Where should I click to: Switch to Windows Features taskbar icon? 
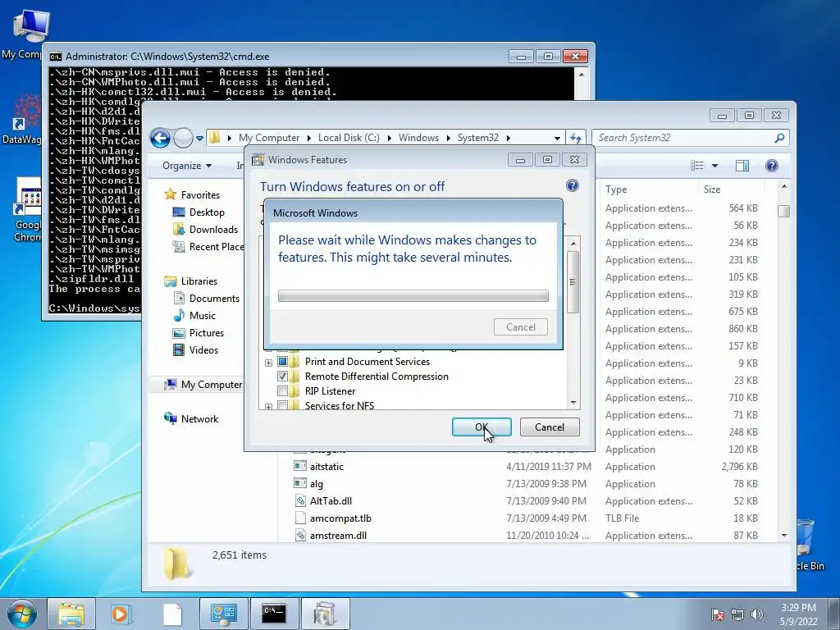(325, 614)
